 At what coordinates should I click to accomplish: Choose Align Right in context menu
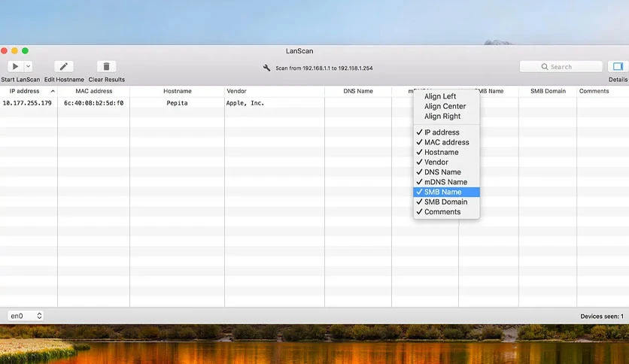(446, 117)
